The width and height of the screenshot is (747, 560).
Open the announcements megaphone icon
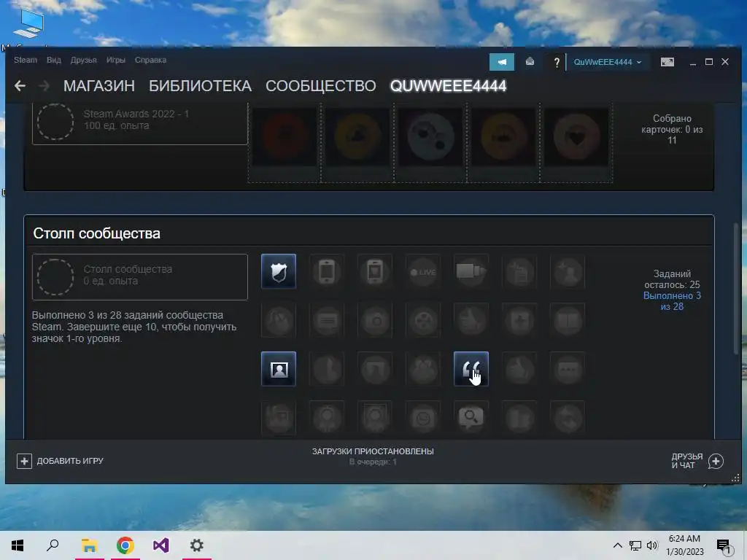click(x=502, y=62)
